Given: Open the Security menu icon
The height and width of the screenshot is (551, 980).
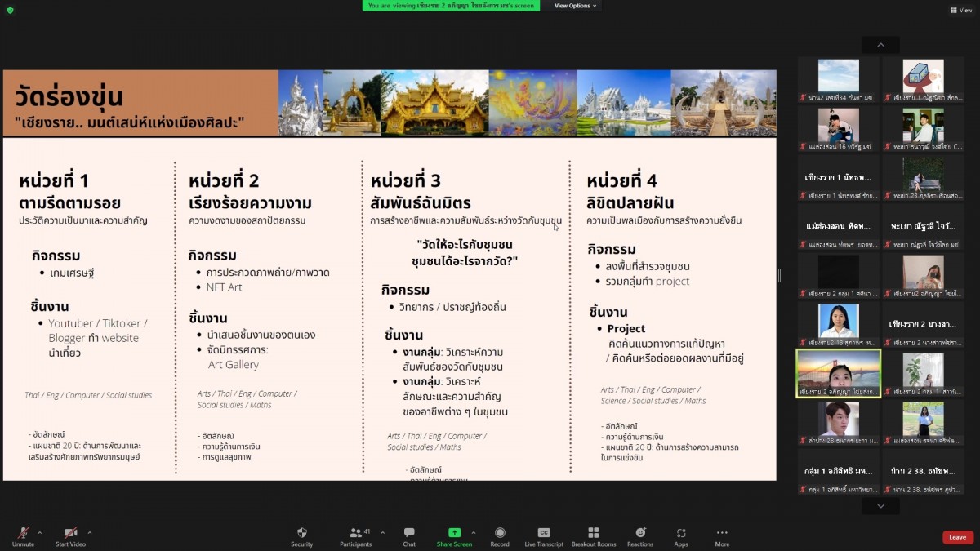Looking at the screenshot, I should pos(302,532).
